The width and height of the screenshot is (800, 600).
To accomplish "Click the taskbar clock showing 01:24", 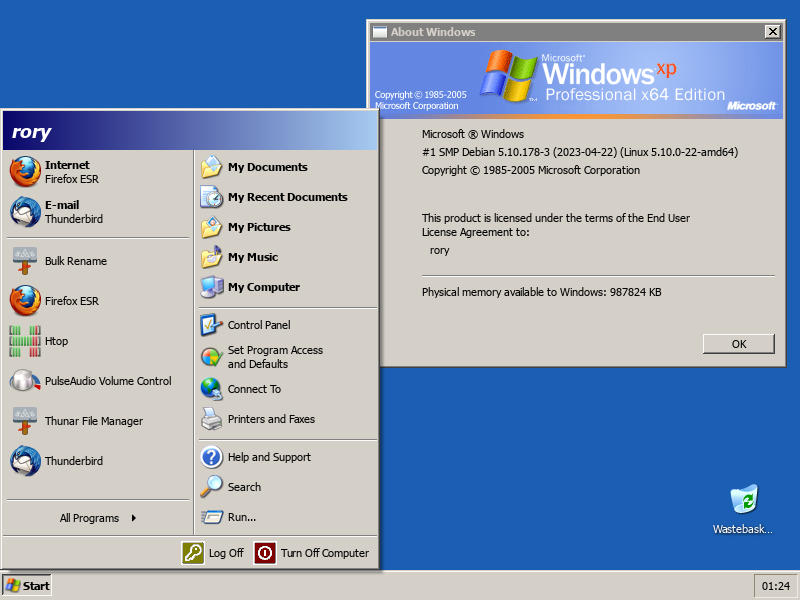I will click(x=776, y=586).
